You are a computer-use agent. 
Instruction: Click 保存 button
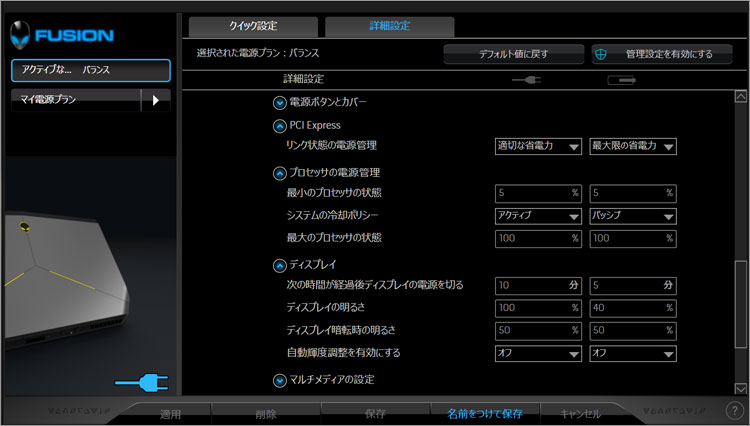(x=375, y=414)
